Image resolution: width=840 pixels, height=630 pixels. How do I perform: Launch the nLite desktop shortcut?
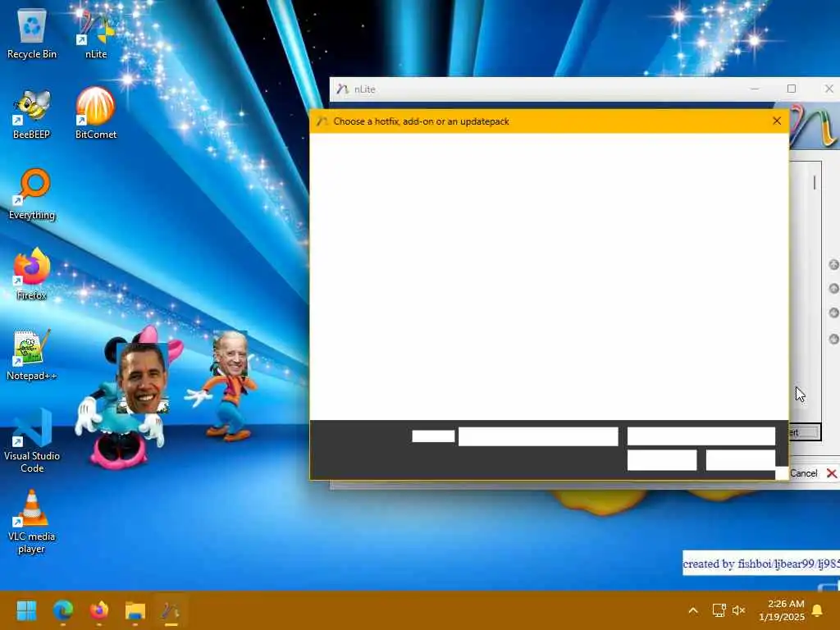pyautogui.click(x=96, y=34)
